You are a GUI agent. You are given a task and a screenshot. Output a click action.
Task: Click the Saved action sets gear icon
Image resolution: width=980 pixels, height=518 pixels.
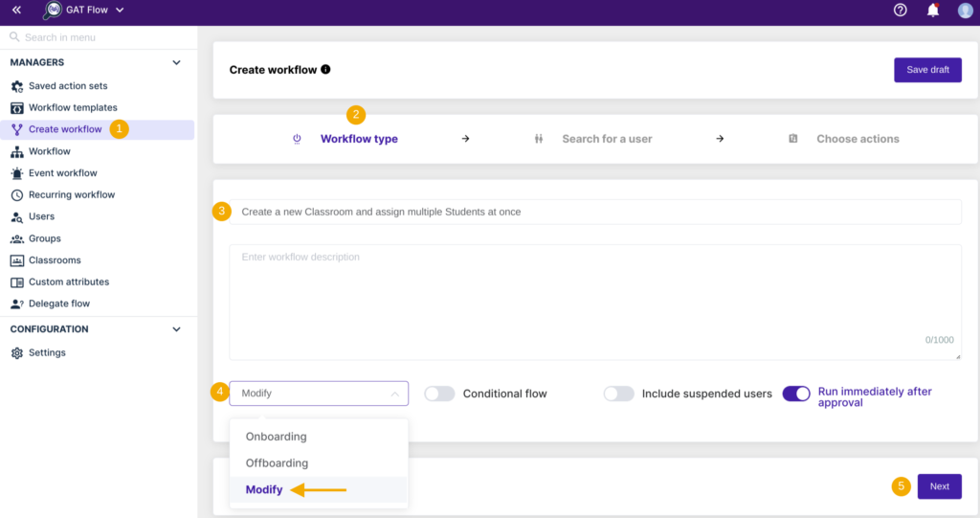(17, 86)
